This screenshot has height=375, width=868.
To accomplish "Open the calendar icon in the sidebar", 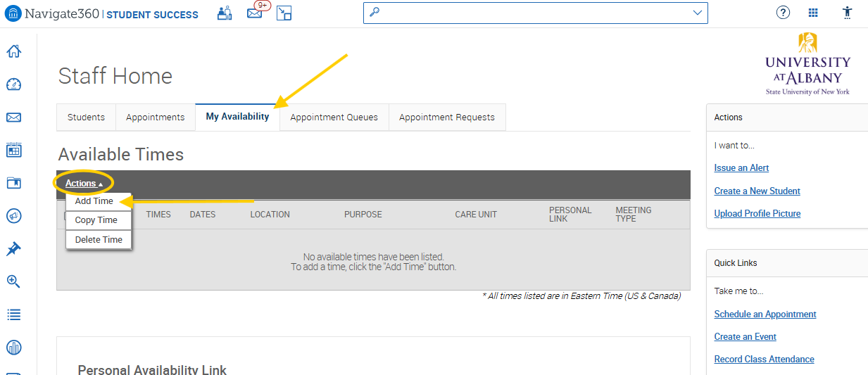I will pos(13,150).
